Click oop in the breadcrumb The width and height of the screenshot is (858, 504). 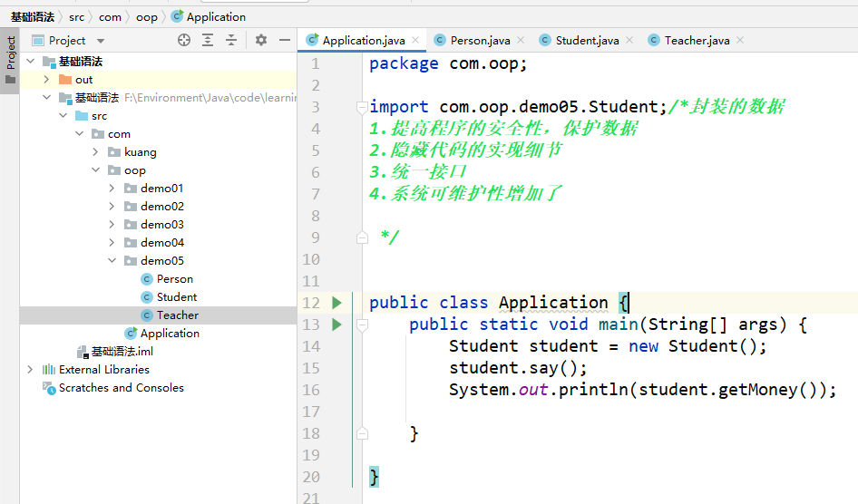147,17
